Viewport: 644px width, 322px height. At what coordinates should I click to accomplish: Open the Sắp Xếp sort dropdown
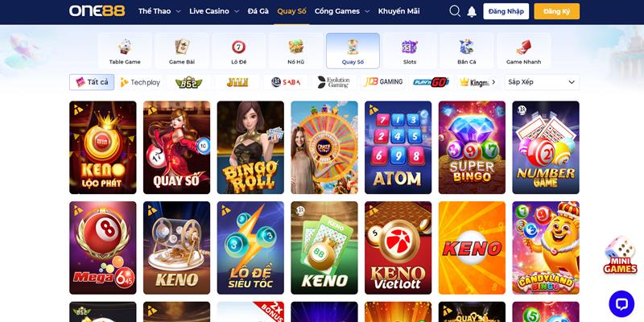542,82
